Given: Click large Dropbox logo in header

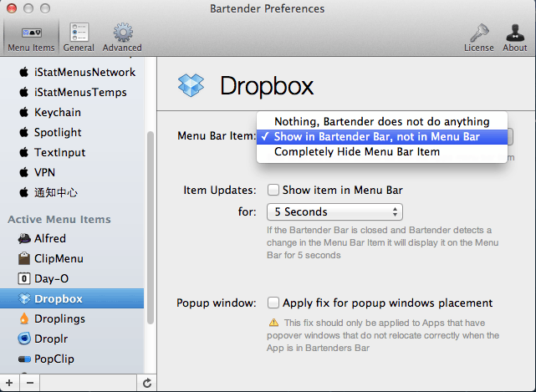Looking at the screenshot, I should point(191,85).
